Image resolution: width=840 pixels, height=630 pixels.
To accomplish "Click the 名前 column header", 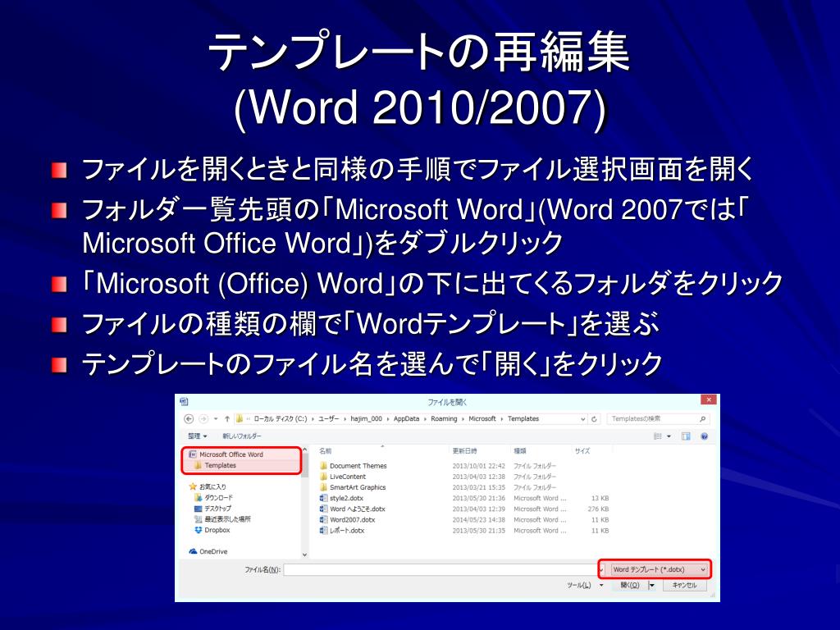I will 325,451.
